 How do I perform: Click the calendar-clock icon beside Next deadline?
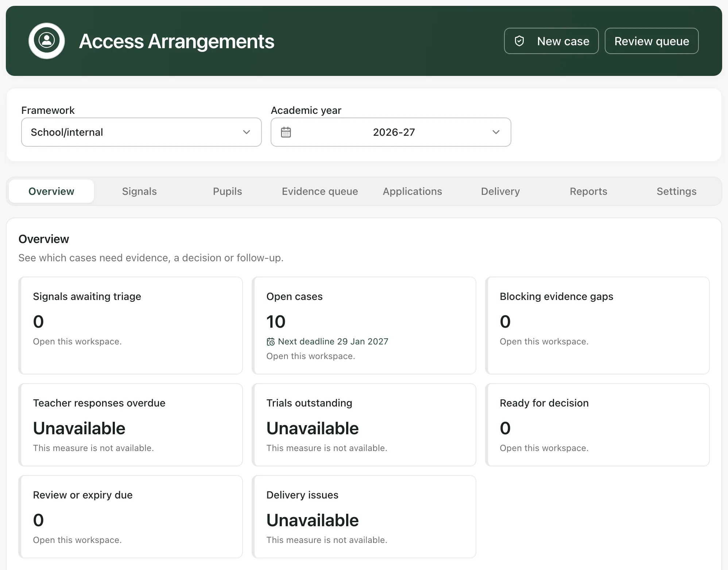point(271,342)
